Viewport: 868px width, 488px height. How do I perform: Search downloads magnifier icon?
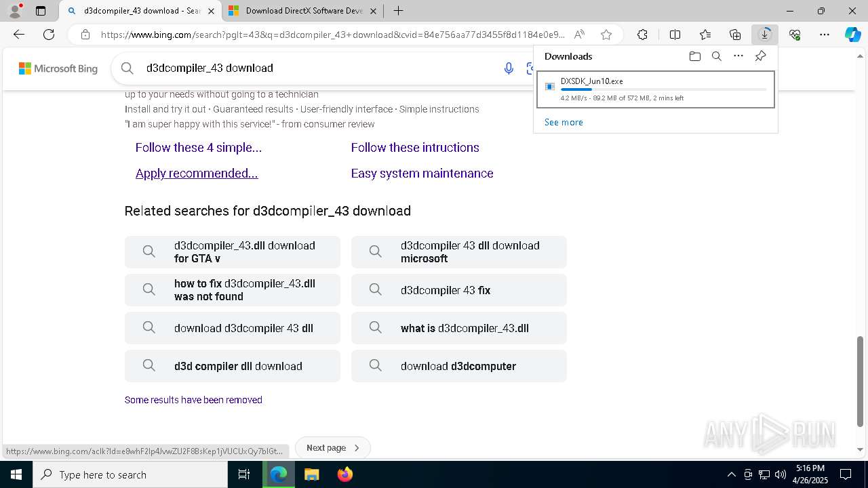click(x=716, y=56)
